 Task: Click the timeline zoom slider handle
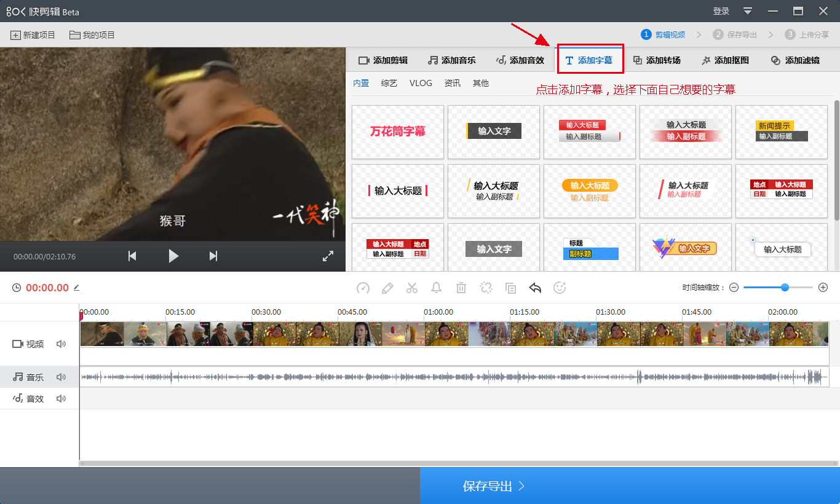tap(785, 288)
